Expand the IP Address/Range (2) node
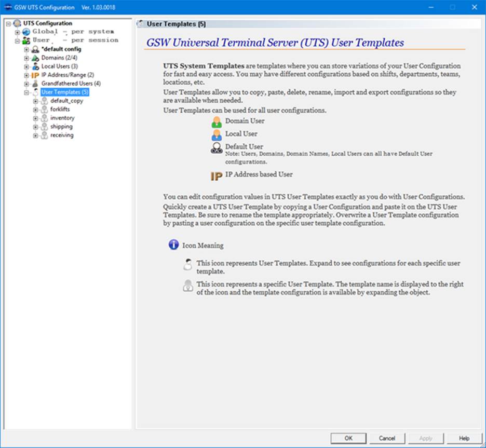This screenshot has width=486, height=448. (x=26, y=75)
